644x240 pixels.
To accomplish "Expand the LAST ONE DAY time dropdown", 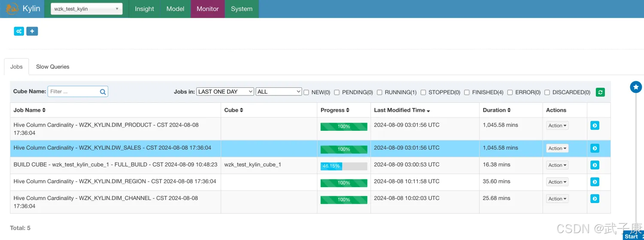I will [x=225, y=92].
